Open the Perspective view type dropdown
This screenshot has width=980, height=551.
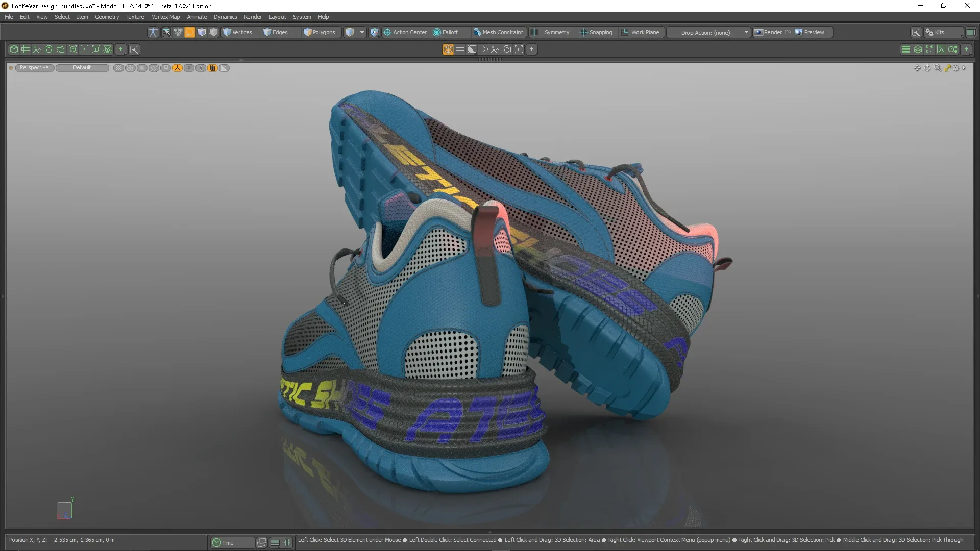click(34, 68)
